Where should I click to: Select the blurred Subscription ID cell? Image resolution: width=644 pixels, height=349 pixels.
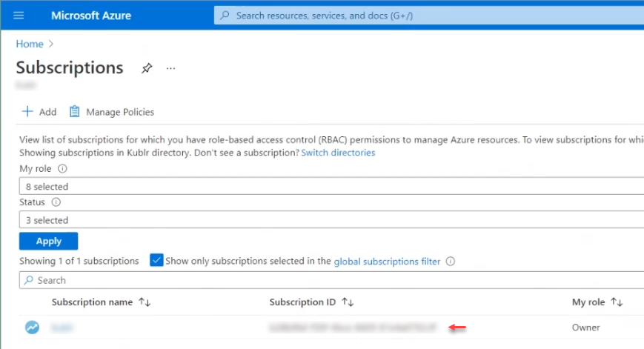(352, 328)
